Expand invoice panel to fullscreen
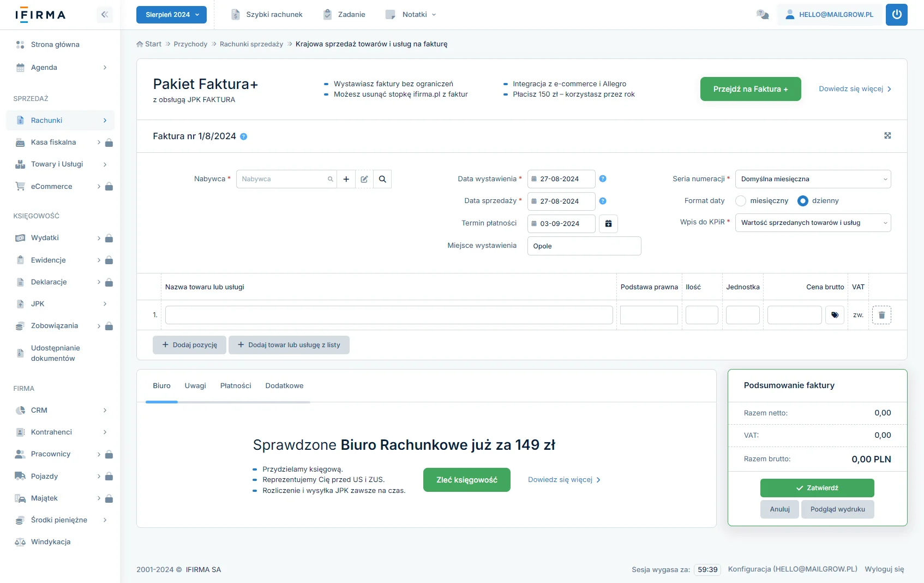Screen dimensions: 924x583 pos(887,136)
